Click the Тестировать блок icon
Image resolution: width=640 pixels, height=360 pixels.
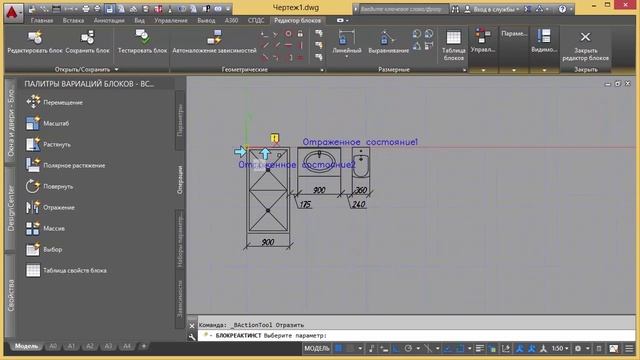142,38
